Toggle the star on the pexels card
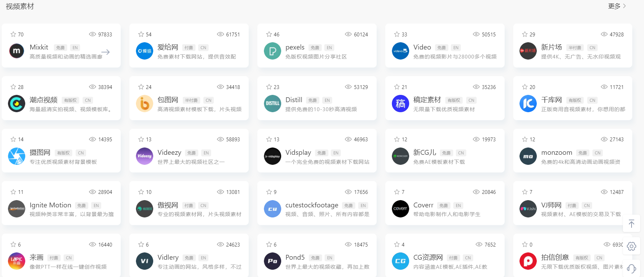Viewport: 644px width, 277px height. (x=269, y=34)
